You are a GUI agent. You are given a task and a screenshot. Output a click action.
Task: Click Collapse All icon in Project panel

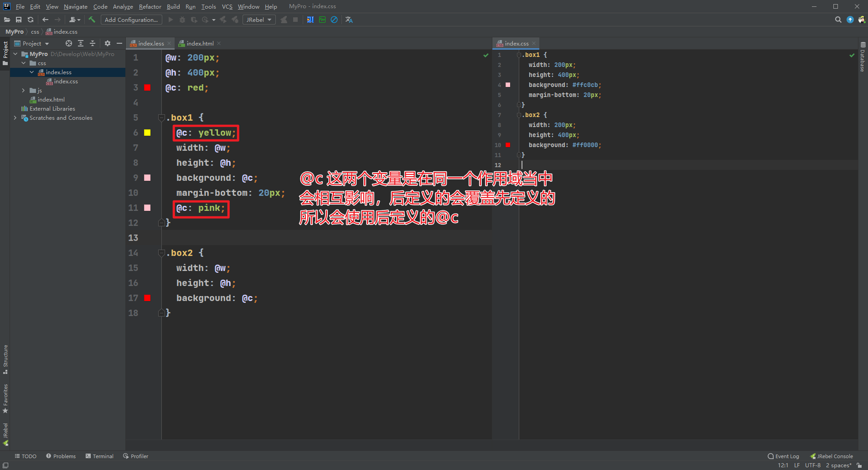[x=93, y=43]
